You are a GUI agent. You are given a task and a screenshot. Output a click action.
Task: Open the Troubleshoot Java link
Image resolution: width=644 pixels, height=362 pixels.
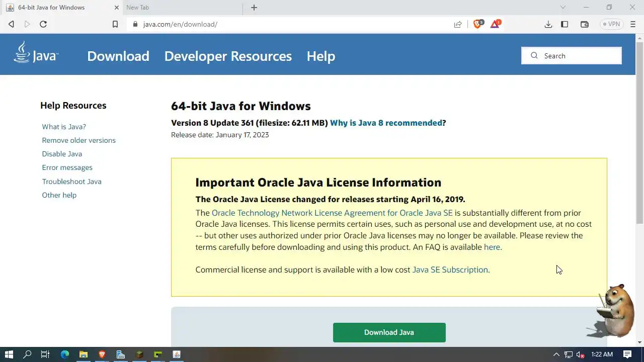coord(72,182)
